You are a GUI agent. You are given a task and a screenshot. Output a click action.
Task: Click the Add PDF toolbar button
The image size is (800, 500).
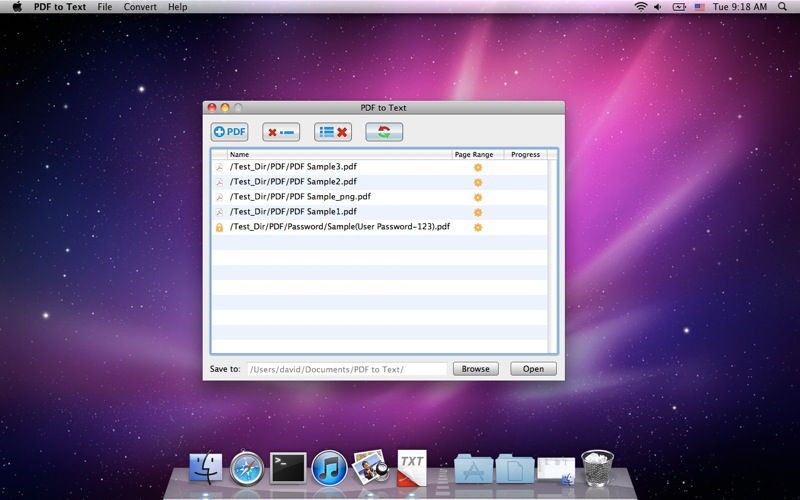coord(229,132)
